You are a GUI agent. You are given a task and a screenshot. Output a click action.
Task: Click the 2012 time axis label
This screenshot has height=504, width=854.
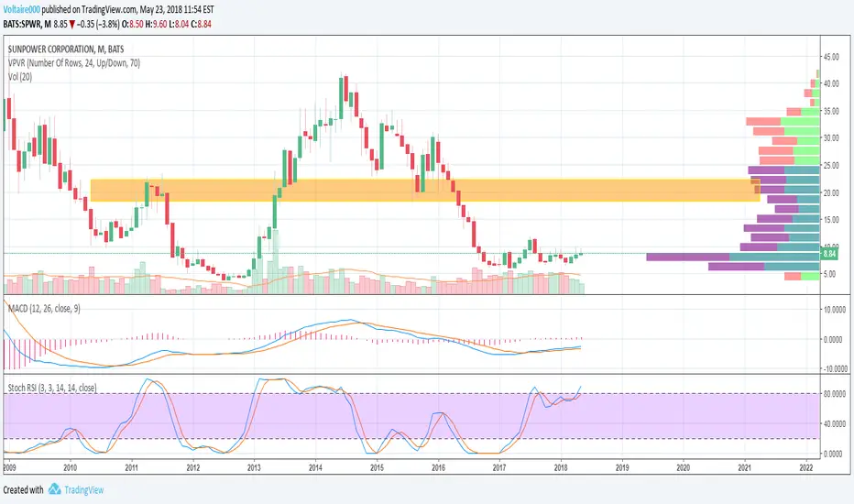(192, 467)
